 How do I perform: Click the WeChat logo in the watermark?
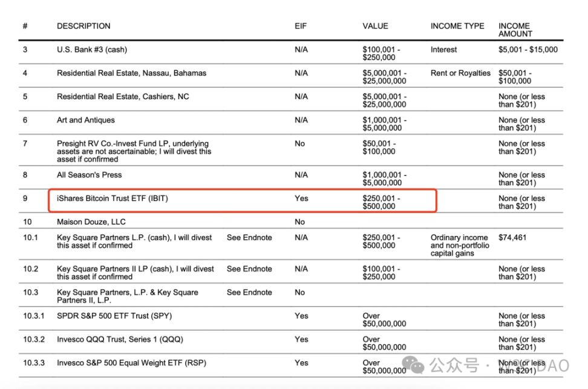(x=414, y=365)
